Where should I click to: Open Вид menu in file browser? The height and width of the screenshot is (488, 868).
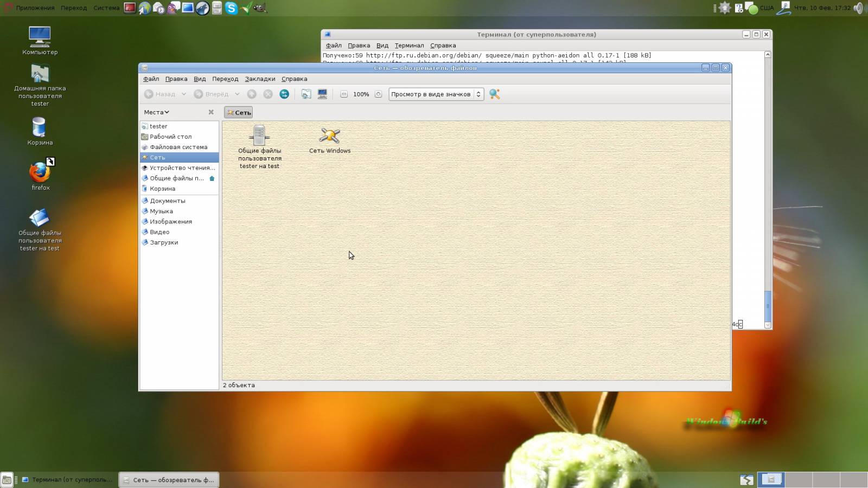pyautogui.click(x=200, y=79)
